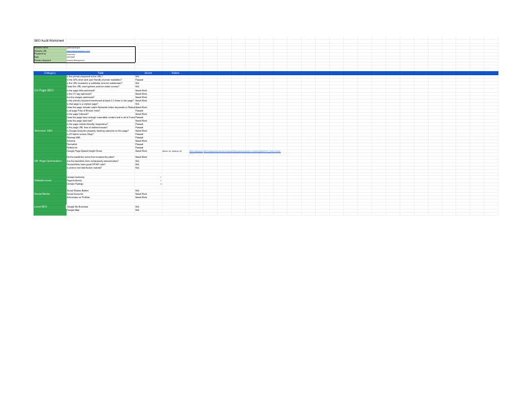Image resolution: width=532 pixels, height=411 pixels.
Task: Click Google Page Speed Insight Score task cell
Action: pyautogui.click(x=101, y=151)
